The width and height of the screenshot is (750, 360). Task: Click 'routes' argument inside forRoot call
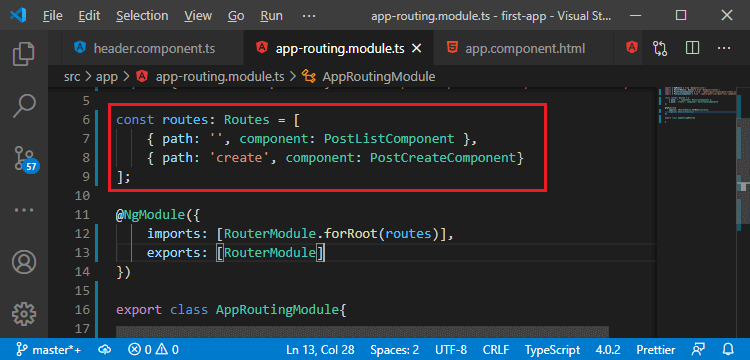coord(409,234)
